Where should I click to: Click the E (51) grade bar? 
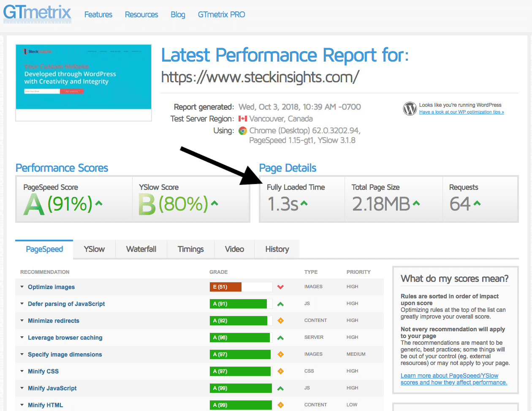(x=241, y=287)
